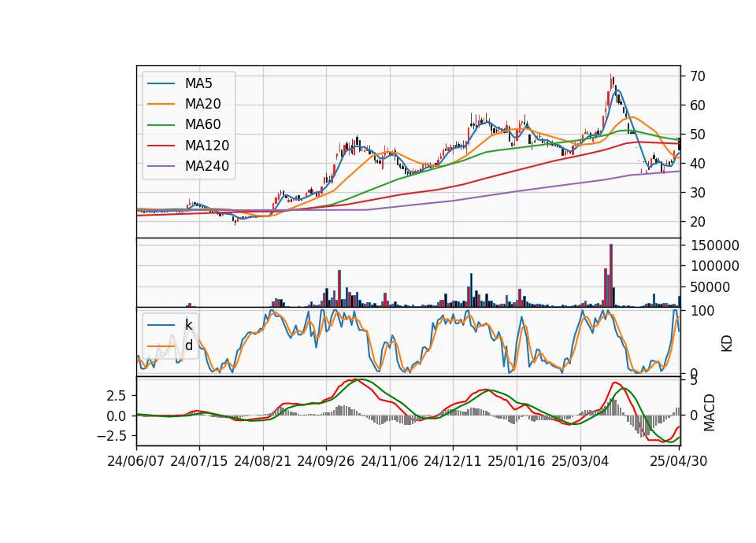Click the MACD vertical axis title

click(709, 412)
